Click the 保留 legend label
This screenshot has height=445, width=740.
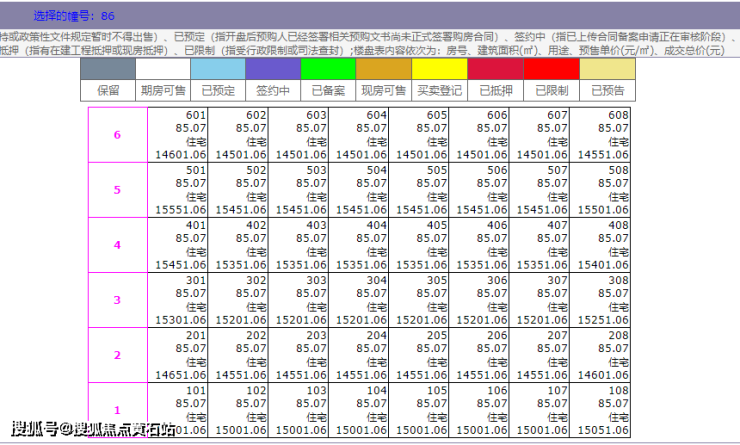[108, 91]
